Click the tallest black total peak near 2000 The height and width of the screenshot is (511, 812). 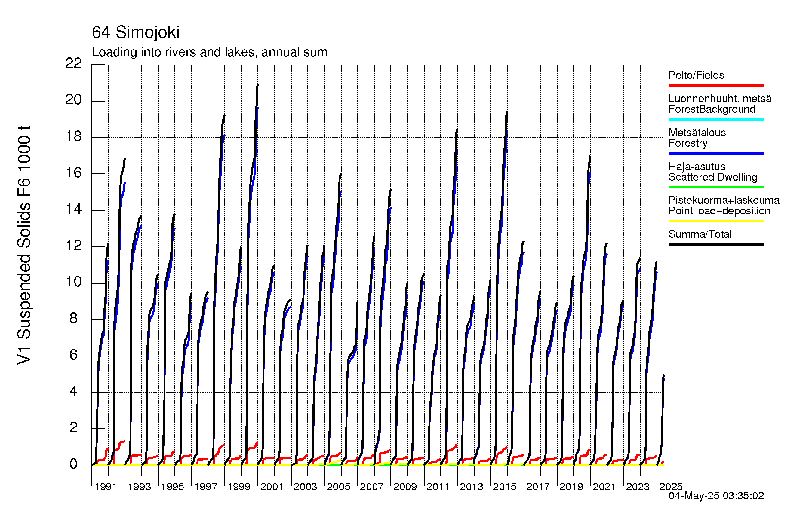pos(258,85)
